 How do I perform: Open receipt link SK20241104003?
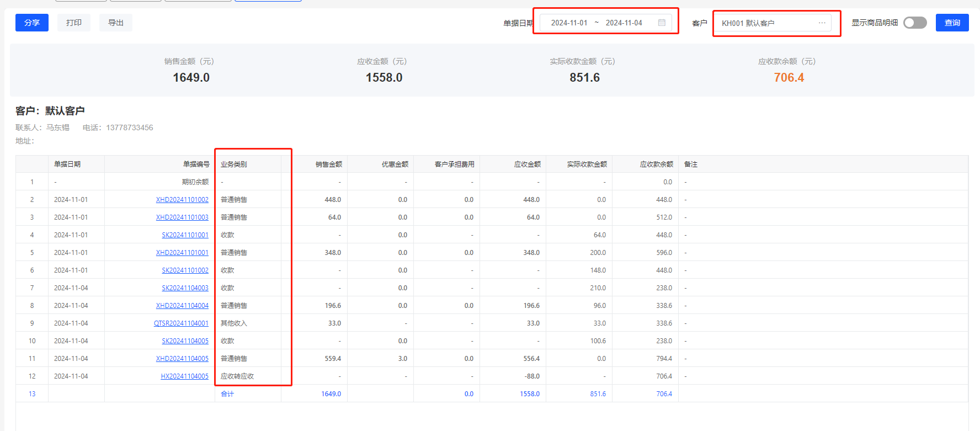coord(185,288)
